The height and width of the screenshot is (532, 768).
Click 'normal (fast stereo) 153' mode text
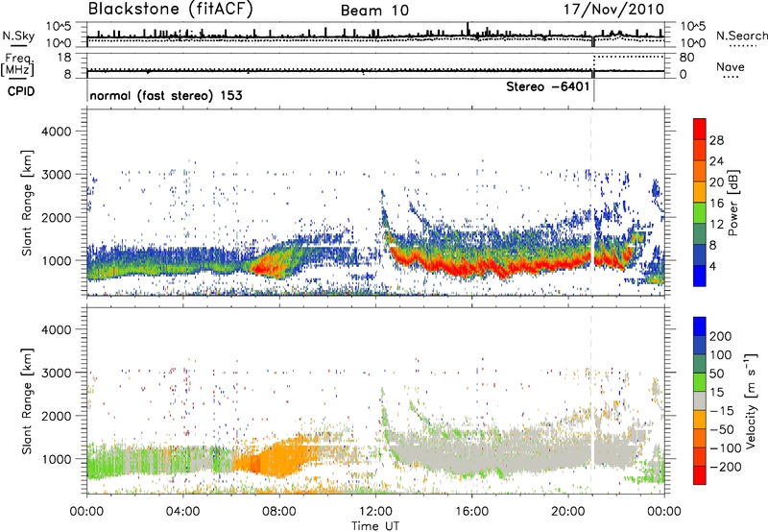(x=166, y=95)
